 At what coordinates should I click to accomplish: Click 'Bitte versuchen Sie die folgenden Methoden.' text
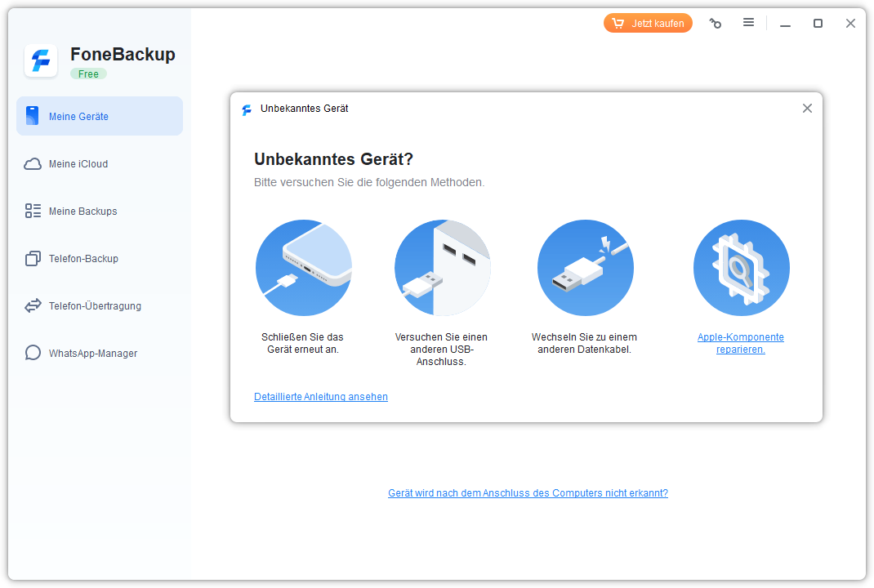pos(369,182)
